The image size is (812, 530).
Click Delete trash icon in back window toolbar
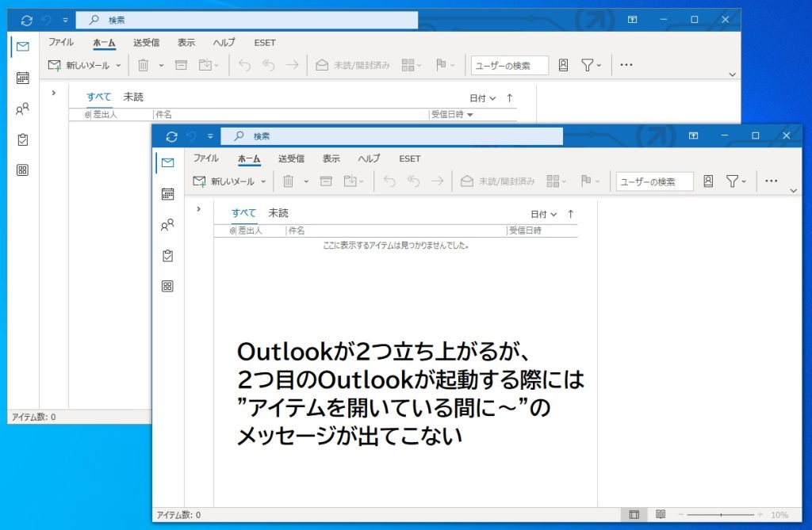click(x=144, y=65)
